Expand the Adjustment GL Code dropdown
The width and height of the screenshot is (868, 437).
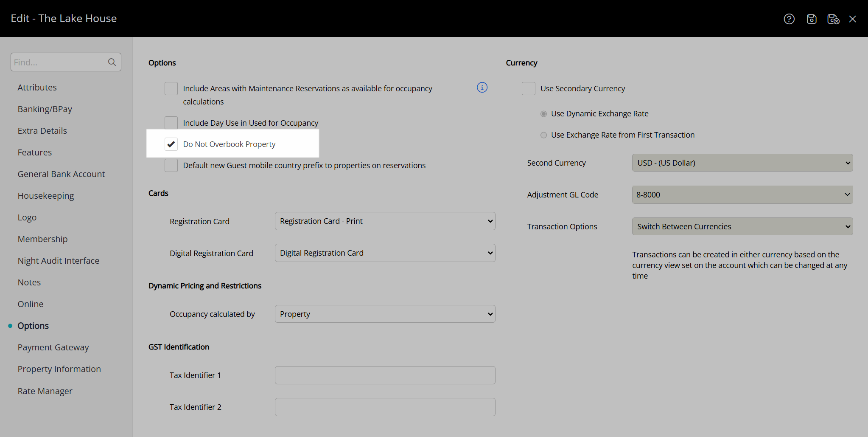[x=742, y=195]
